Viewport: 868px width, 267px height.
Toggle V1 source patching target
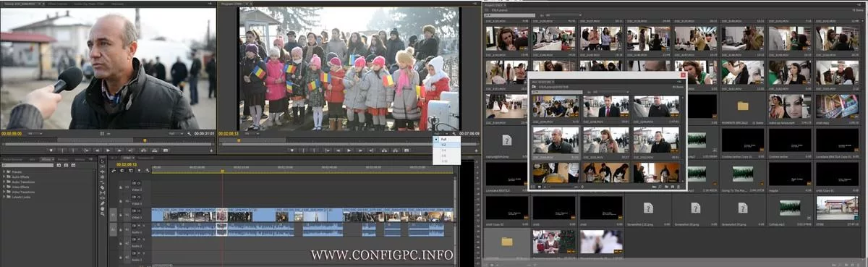[x=113, y=215]
